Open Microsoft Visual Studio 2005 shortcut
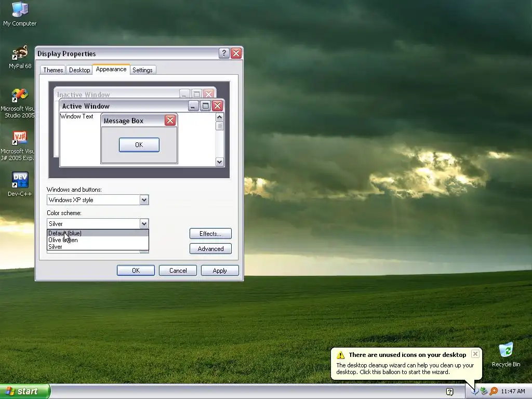 (x=18, y=103)
